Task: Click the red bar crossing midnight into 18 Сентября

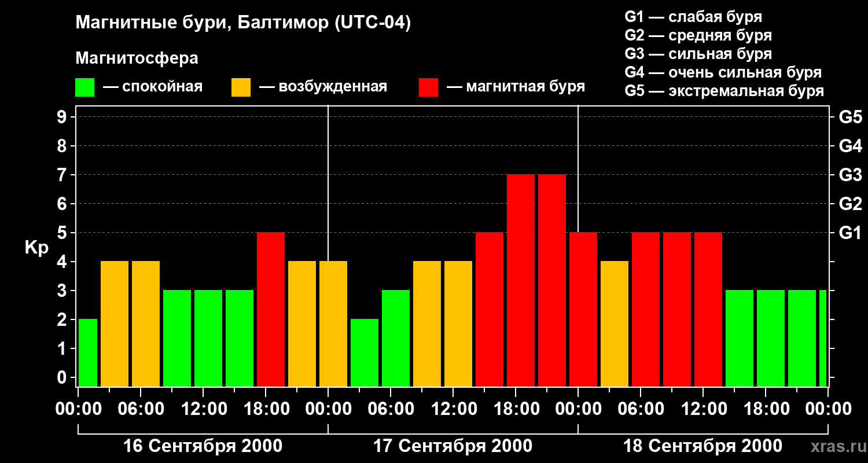Action: click(583, 309)
